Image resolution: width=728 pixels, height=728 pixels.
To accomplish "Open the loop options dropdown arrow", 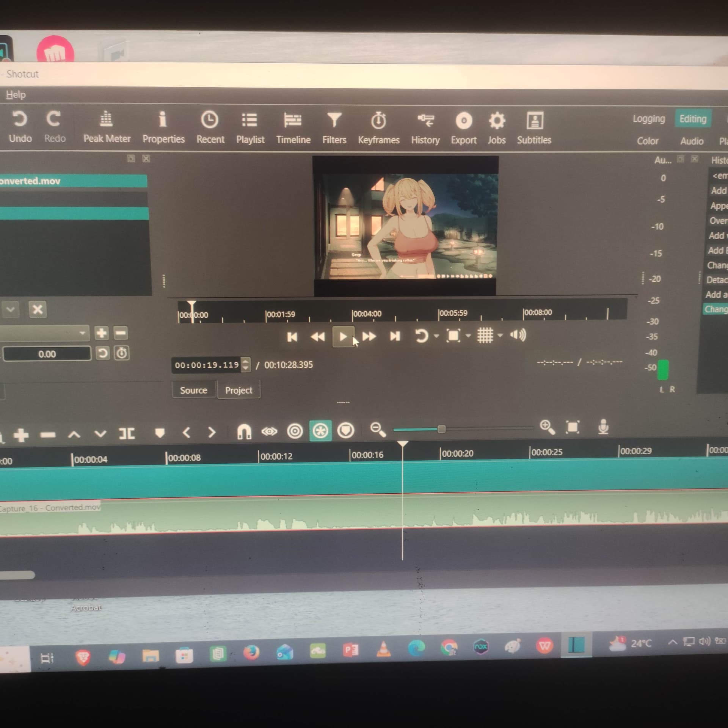I will pos(436,336).
